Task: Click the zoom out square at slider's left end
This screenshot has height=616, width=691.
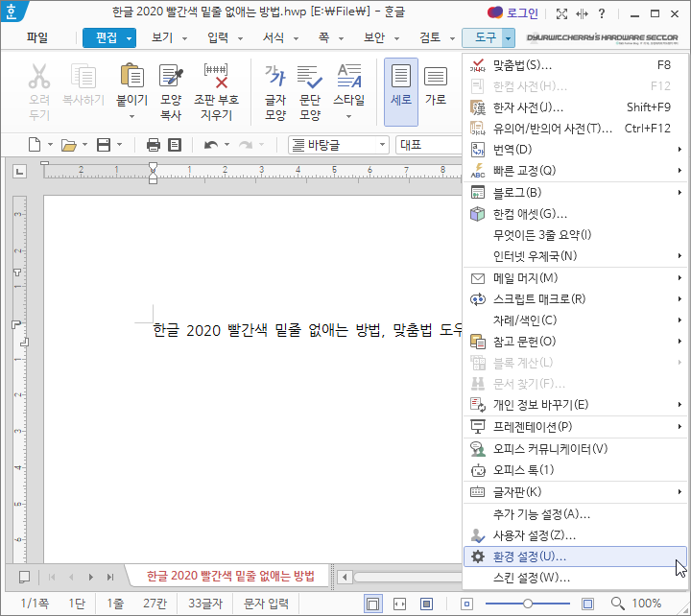Action: tap(467, 604)
